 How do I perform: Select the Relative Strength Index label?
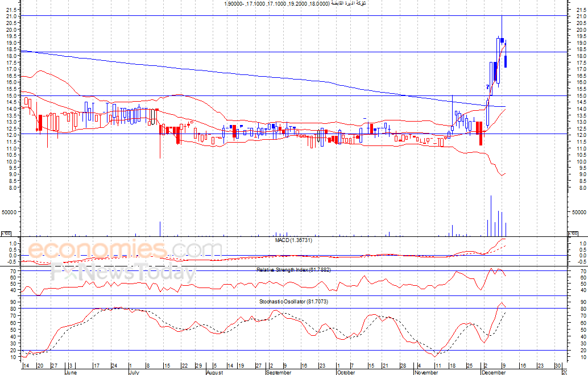[293, 269]
